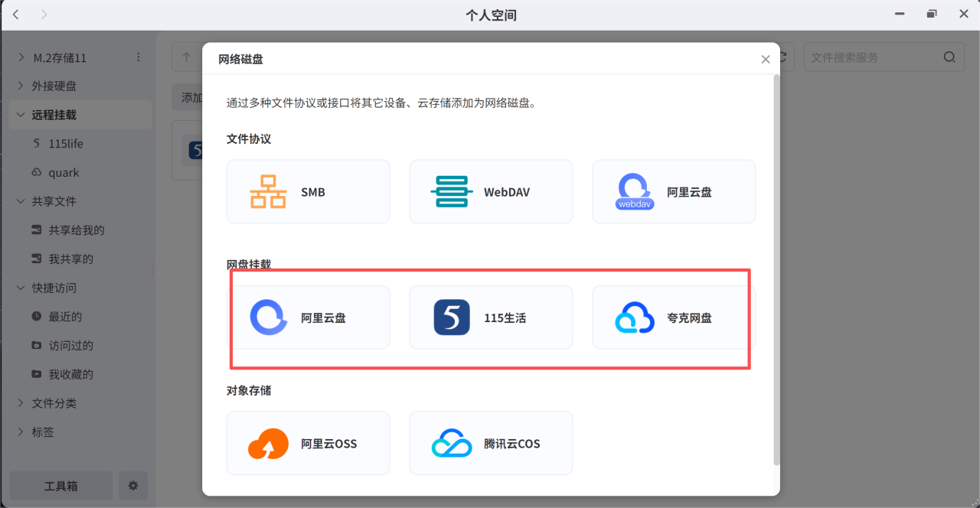Viewport: 980px width, 508px height.
Task: Close the 网络磁盘 dialog
Action: [x=765, y=59]
